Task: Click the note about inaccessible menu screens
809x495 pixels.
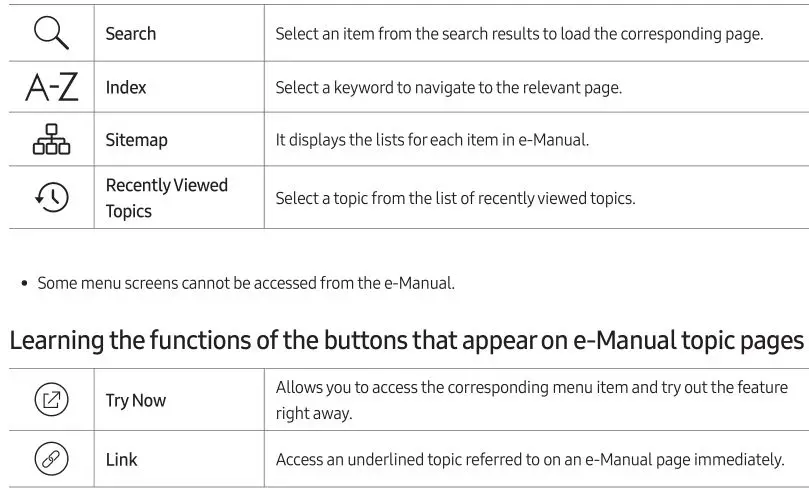Action: [246, 283]
